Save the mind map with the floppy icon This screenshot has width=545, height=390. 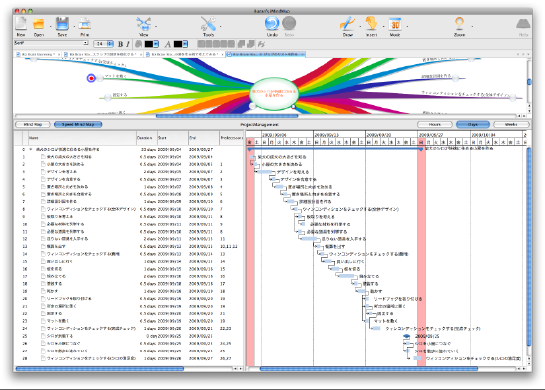pos(62,24)
